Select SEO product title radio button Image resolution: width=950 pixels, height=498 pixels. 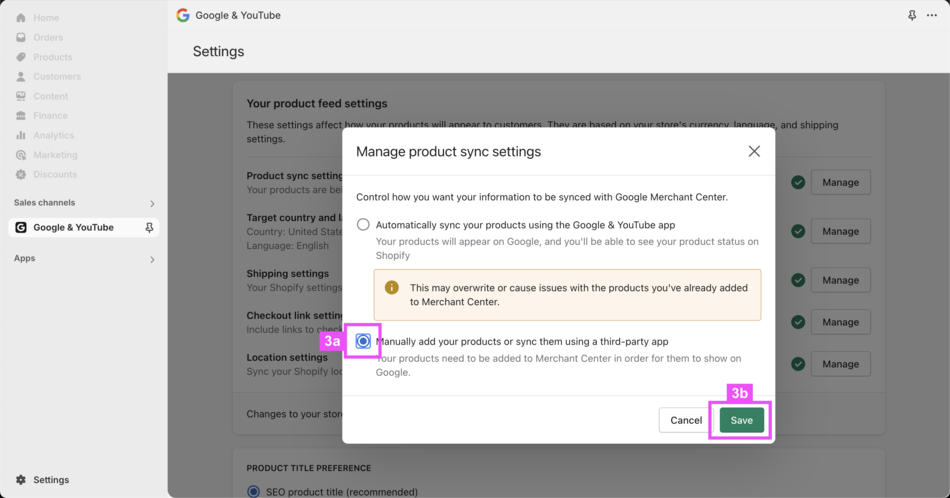click(x=253, y=491)
